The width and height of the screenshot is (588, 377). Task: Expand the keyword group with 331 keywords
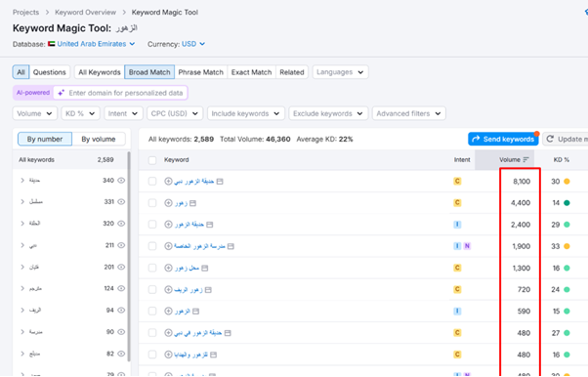pos(22,202)
